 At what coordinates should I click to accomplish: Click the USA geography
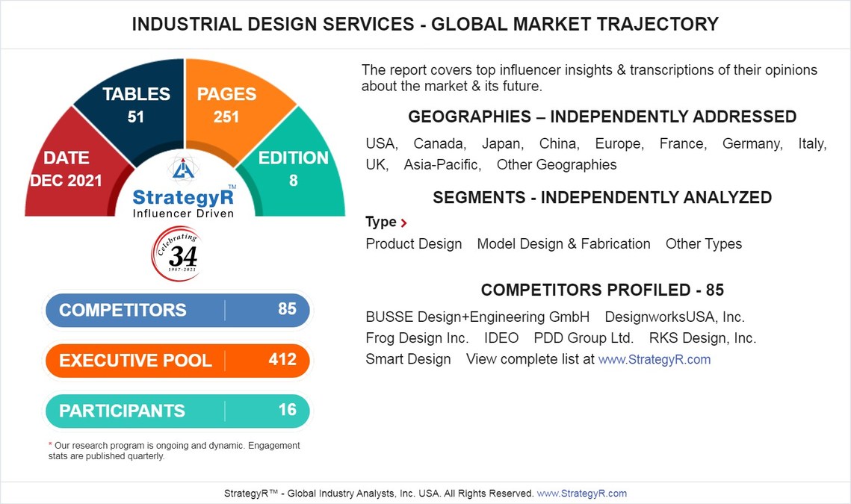pos(382,144)
